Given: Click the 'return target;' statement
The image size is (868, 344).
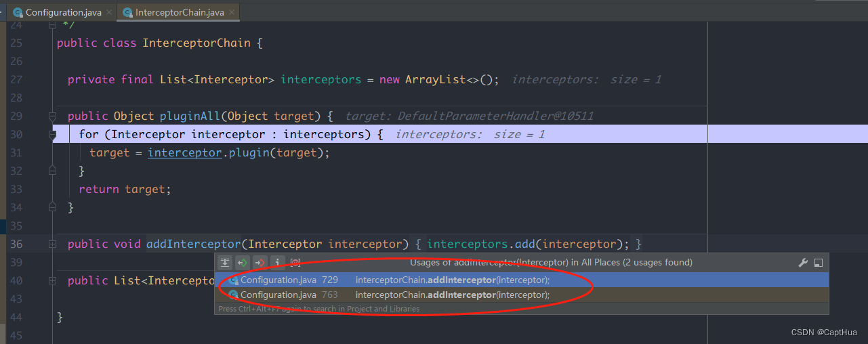Looking at the screenshot, I should click(x=125, y=190).
